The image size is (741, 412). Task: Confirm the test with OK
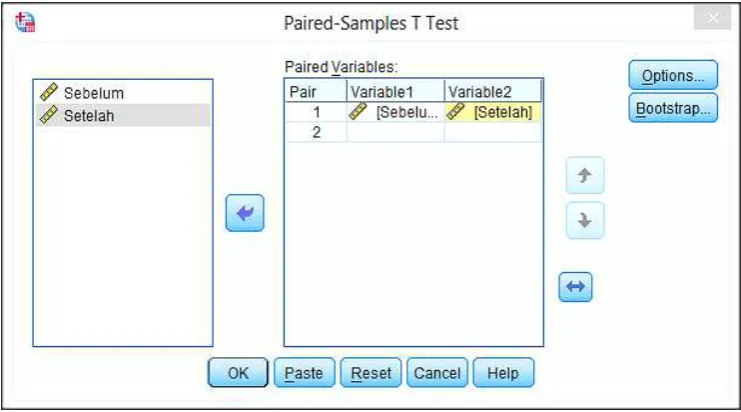(x=238, y=373)
